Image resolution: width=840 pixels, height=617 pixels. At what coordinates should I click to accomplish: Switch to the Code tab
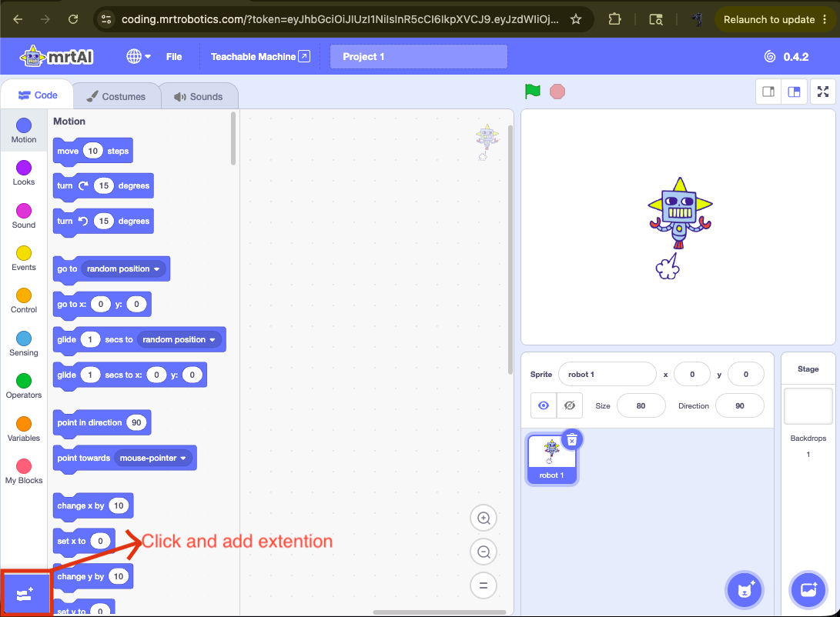[38, 95]
